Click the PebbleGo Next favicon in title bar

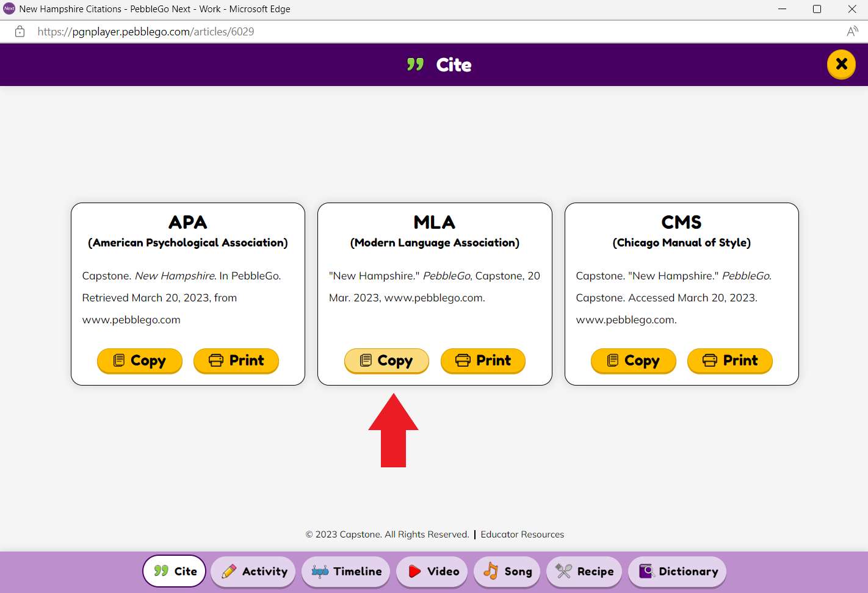click(x=9, y=9)
